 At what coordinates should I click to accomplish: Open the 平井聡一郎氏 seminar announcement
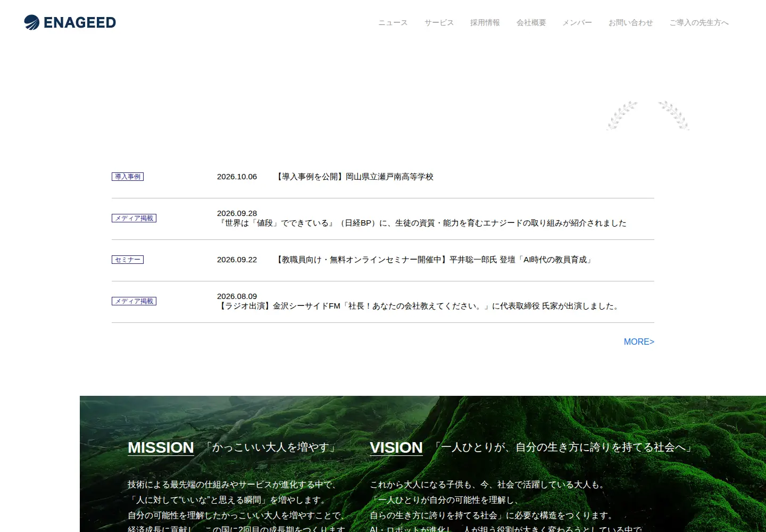[x=434, y=260]
